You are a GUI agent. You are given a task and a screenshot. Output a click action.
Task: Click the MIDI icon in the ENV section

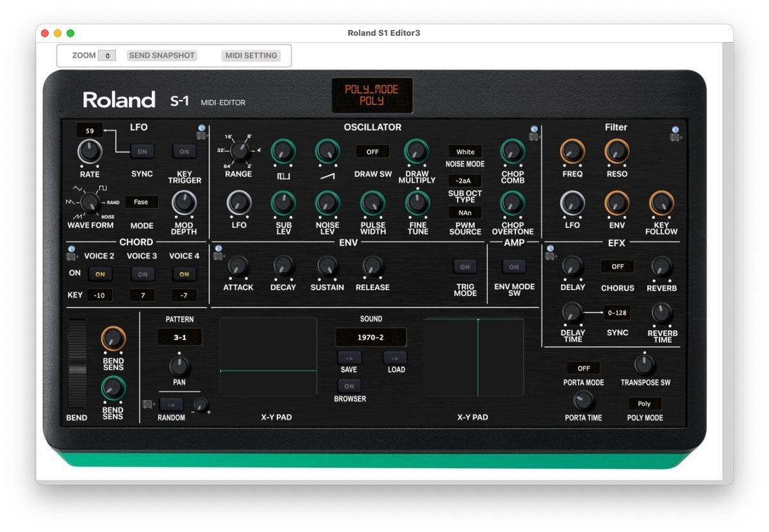(219, 254)
